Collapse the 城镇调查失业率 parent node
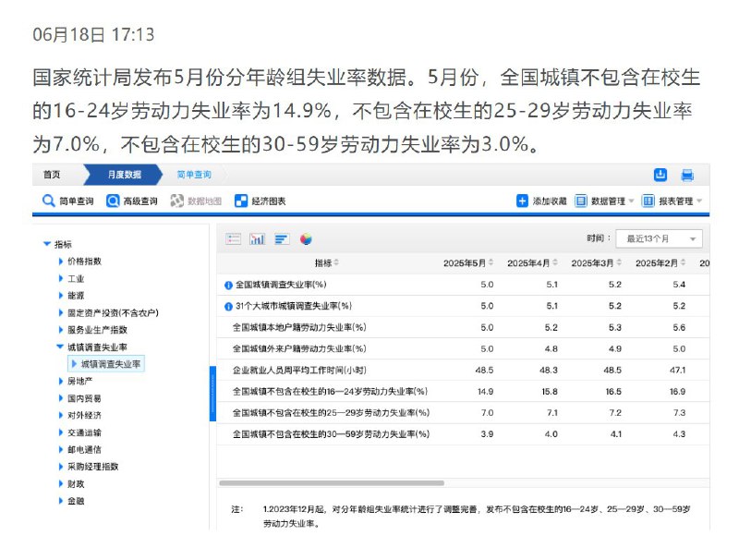Screen dimensions: 739x560 (x=60, y=347)
